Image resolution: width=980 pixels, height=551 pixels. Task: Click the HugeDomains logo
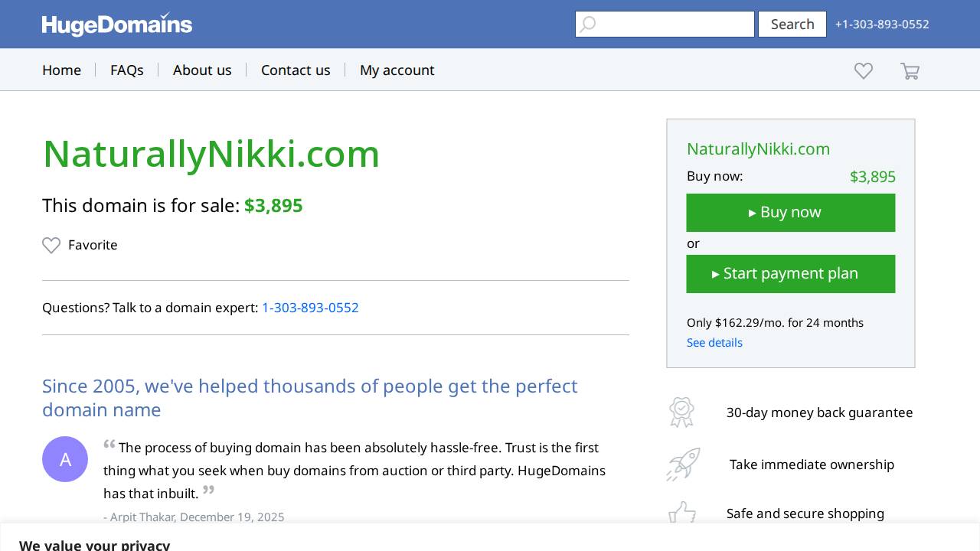116,24
